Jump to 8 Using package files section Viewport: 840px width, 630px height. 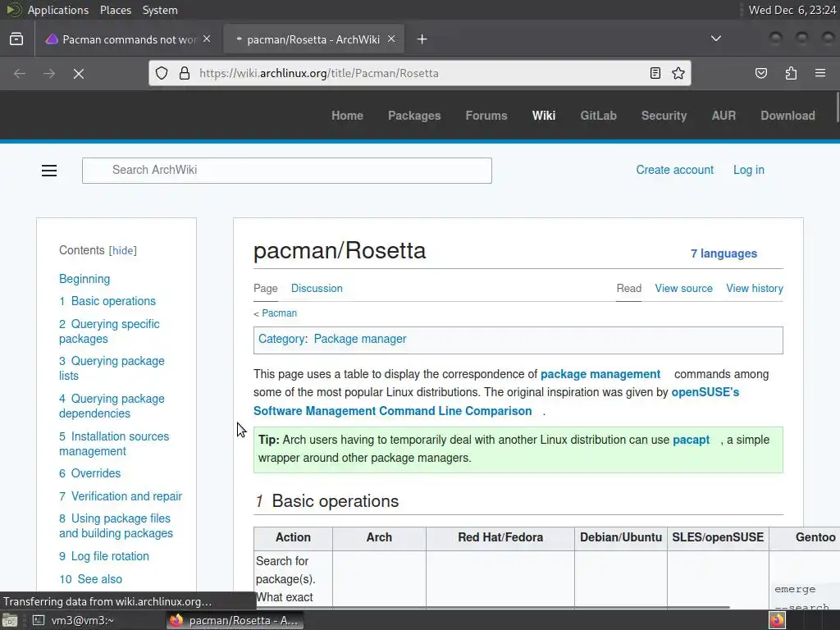[x=116, y=526]
